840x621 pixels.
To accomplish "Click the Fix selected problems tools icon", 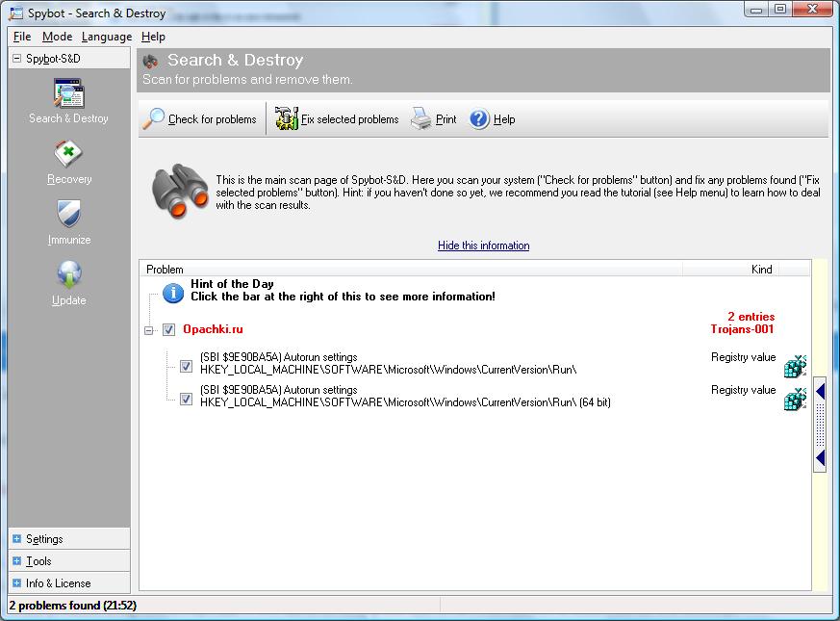I will coord(287,118).
